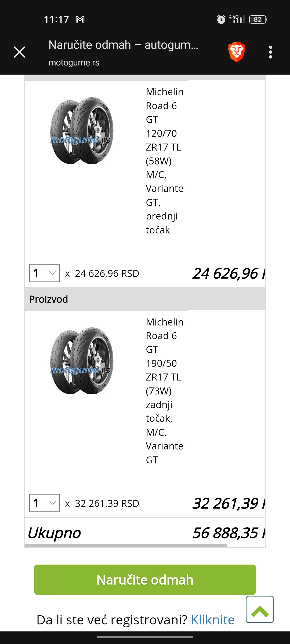Click the horizontal scrollbar under Ukupno
This screenshot has height=644, width=290.
[126, 545]
